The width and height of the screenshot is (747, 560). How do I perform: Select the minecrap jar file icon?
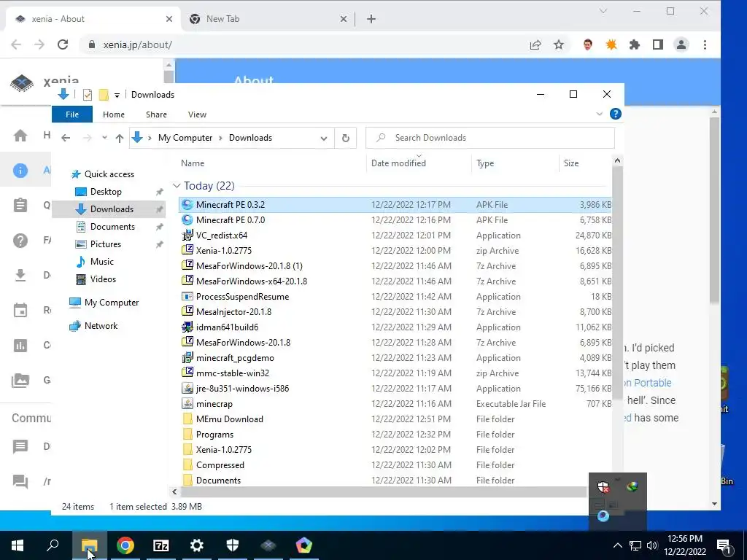point(187,404)
